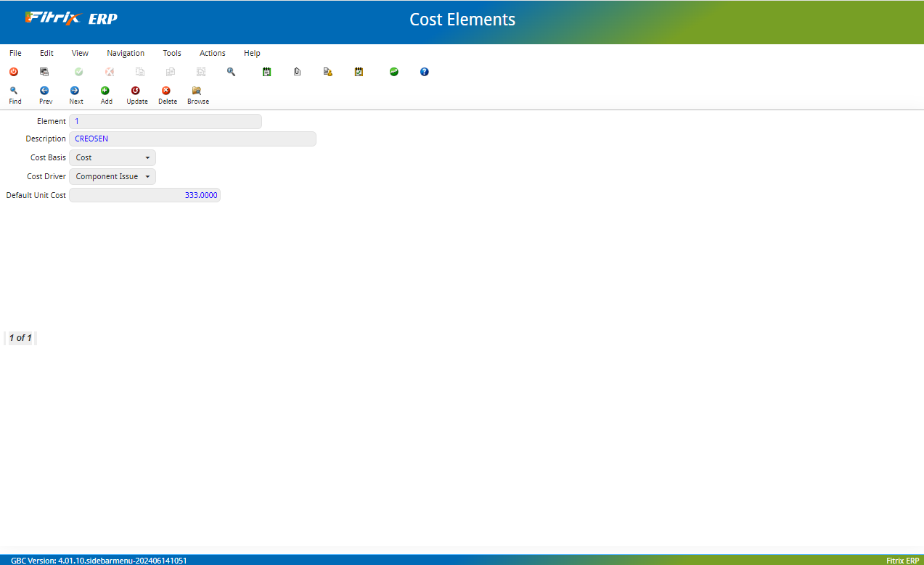Click the Find toolbar button
Screen dimensions: 924x565
coord(15,95)
